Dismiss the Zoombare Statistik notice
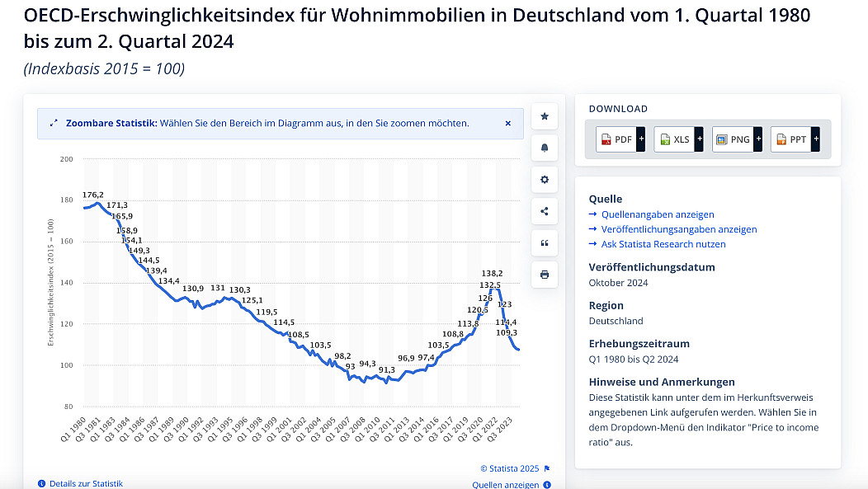The height and width of the screenshot is (489, 868). 508,124
